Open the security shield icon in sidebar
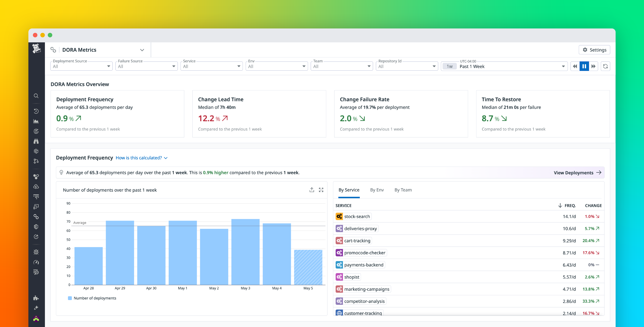Image resolution: width=644 pixels, height=327 pixels. [36, 227]
